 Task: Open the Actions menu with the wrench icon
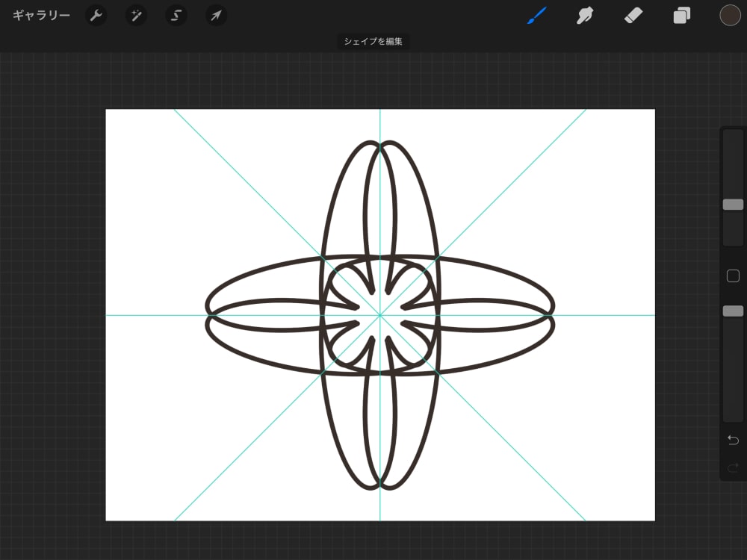(x=96, y=15)
